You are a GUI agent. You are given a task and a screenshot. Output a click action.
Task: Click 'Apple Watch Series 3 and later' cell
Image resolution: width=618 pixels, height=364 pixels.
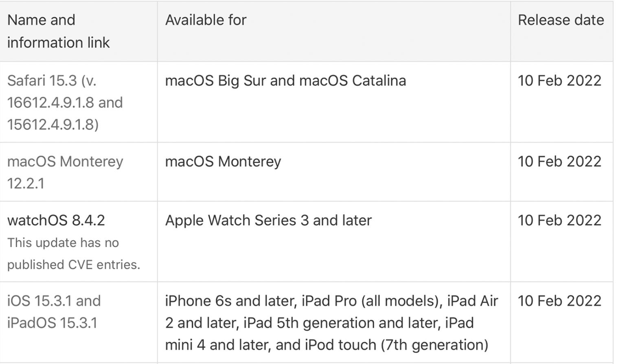(x=268, y=220)
